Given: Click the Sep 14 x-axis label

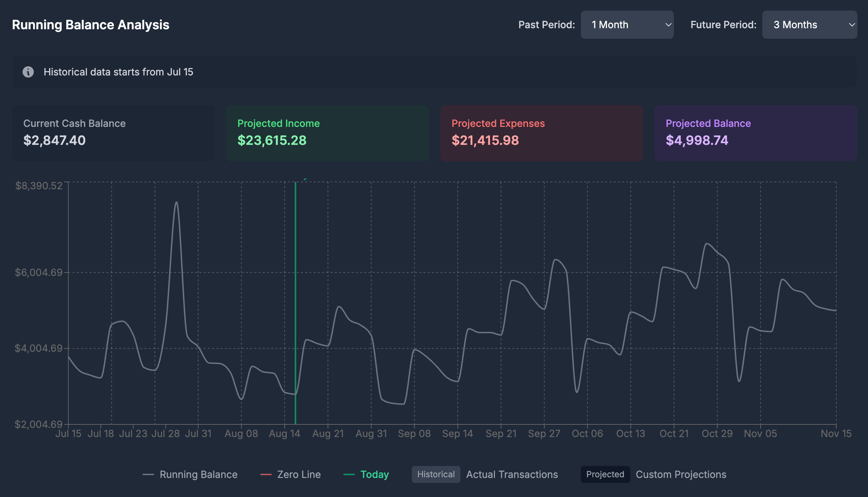Looking at the screenshot, I should pyautogui.click(x=458, y=434).
